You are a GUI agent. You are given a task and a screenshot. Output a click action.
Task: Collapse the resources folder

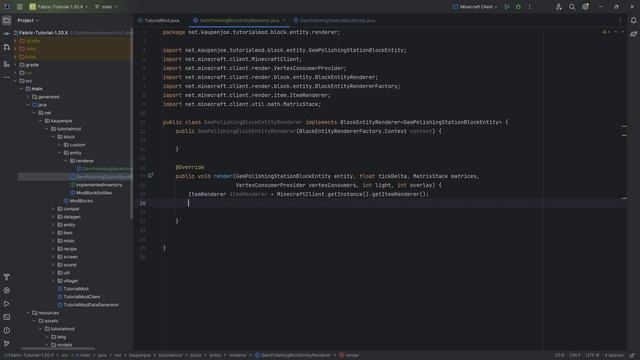point(28,313)
